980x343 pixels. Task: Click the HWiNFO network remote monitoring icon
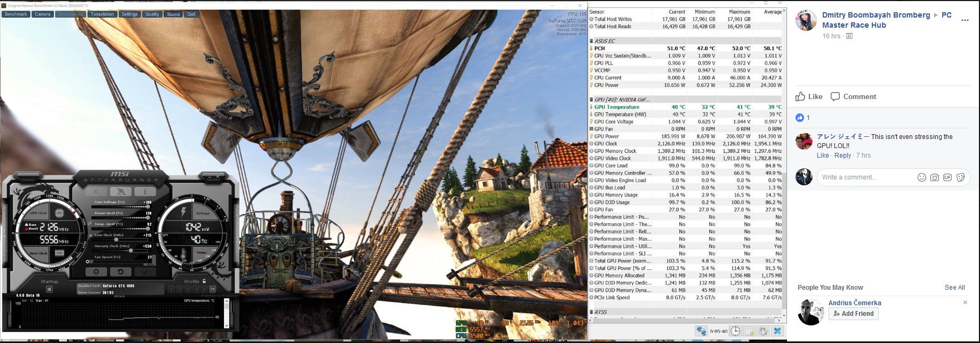(701, 331)
